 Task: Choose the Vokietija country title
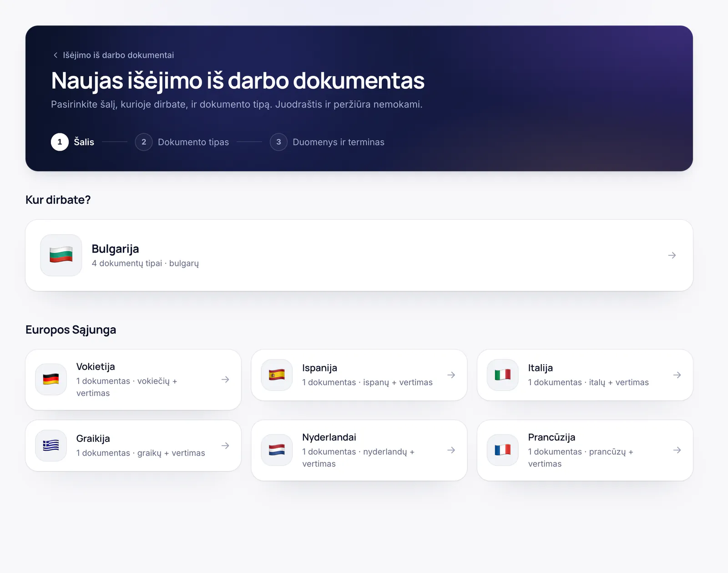[x=96, y=367]
